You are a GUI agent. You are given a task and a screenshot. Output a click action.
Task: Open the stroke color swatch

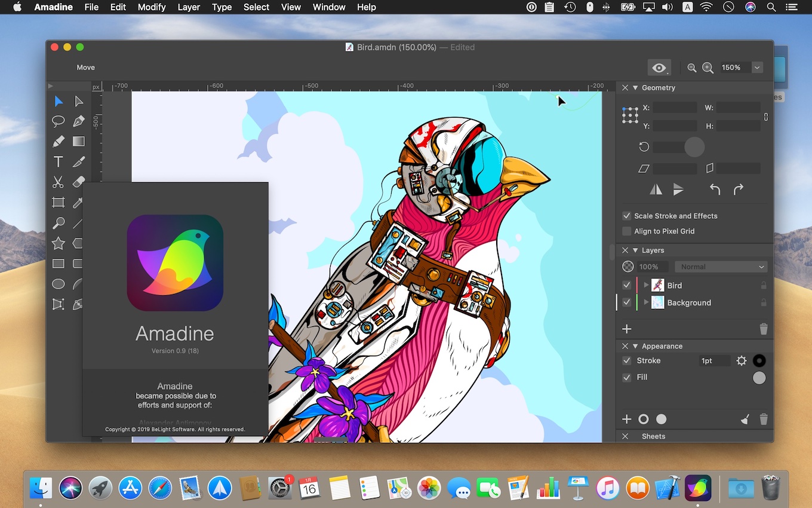tap(759, 360)
